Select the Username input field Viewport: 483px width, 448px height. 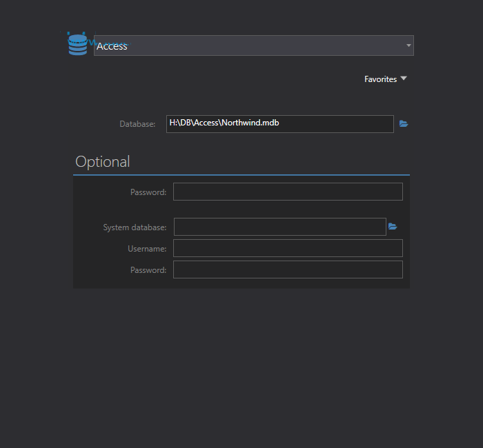(x=287, y=248)
